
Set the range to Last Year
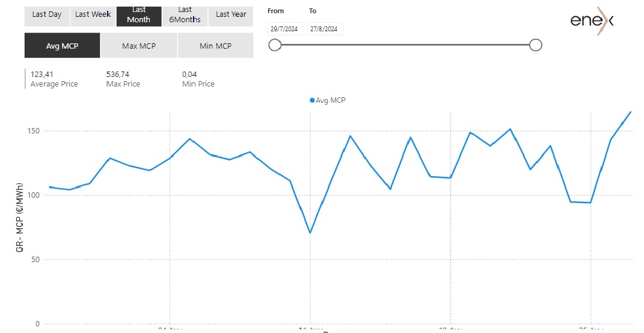click(x=231, y=15)
